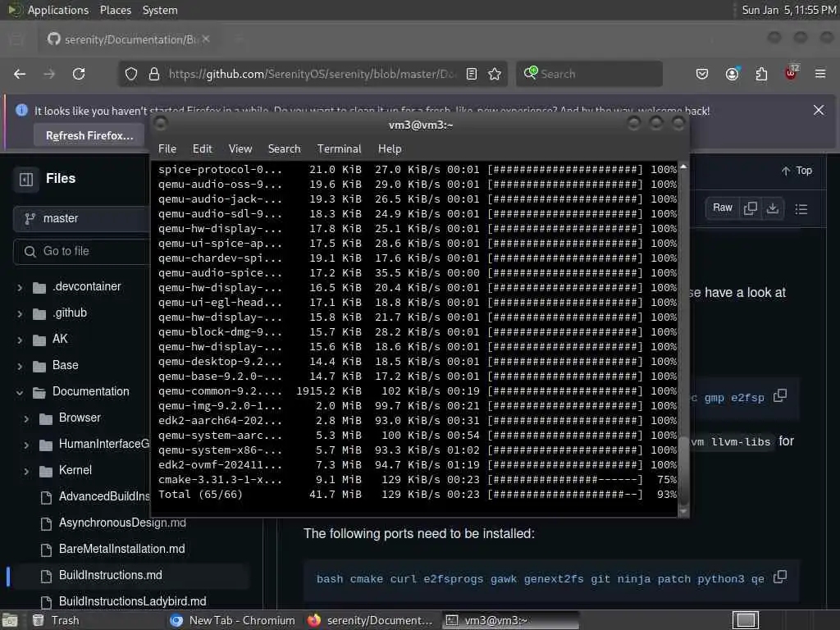Expand the Kernel subfolder

tap(26, 472)
